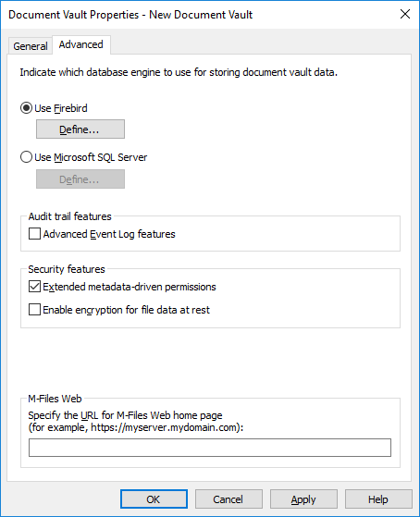Cancel the vault properties dialog

coord(229,499)
